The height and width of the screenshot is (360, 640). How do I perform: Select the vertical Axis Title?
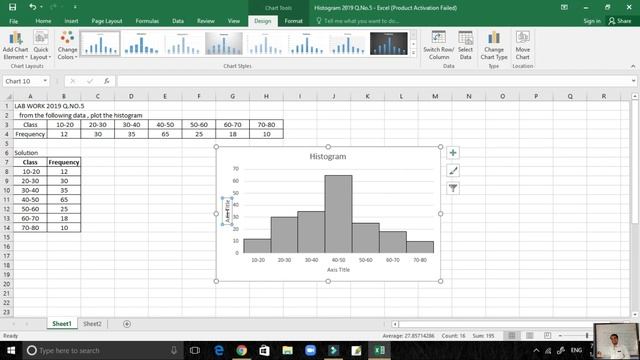click(x=227, y=211)
